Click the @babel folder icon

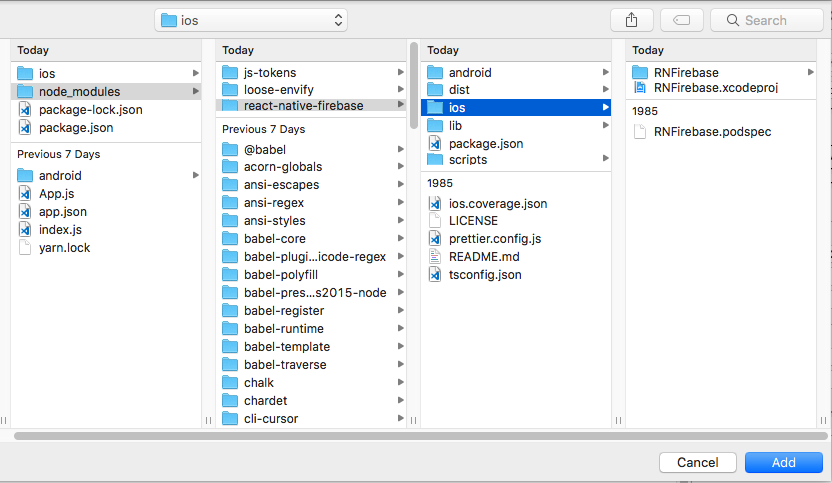click(x=230, y=149)
